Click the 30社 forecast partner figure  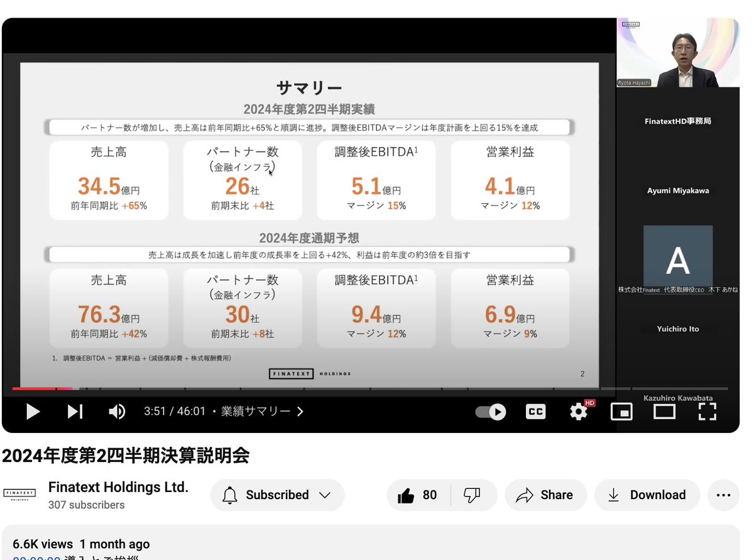point(242,314)
